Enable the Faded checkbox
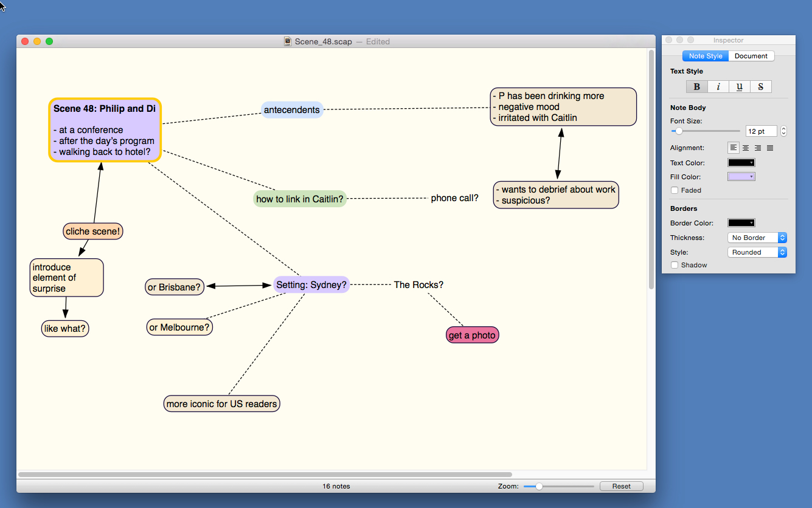Screen dimensions: 812x508 [x=675, y=190]
